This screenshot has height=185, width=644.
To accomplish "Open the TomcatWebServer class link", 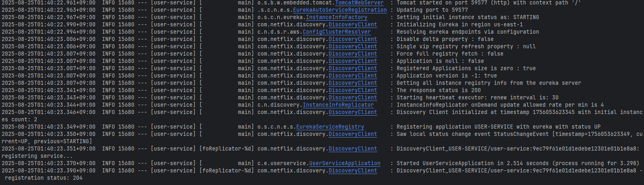I will coord(359,3).
